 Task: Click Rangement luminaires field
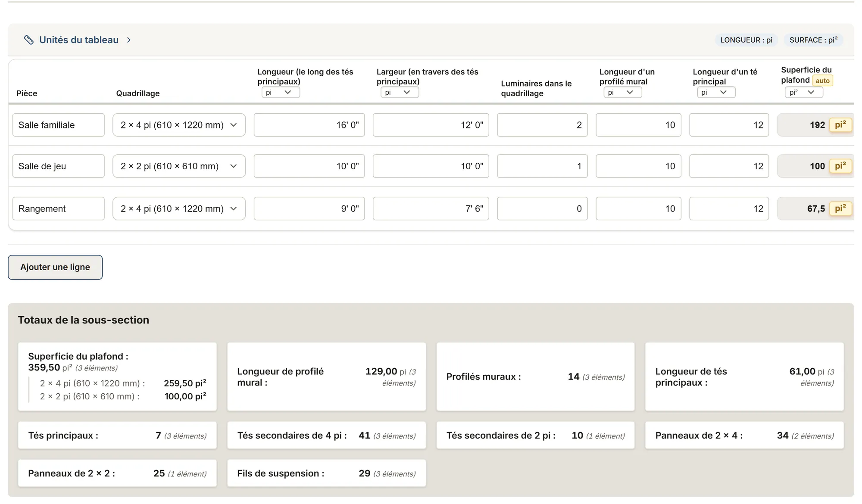[x=542, y=208]
